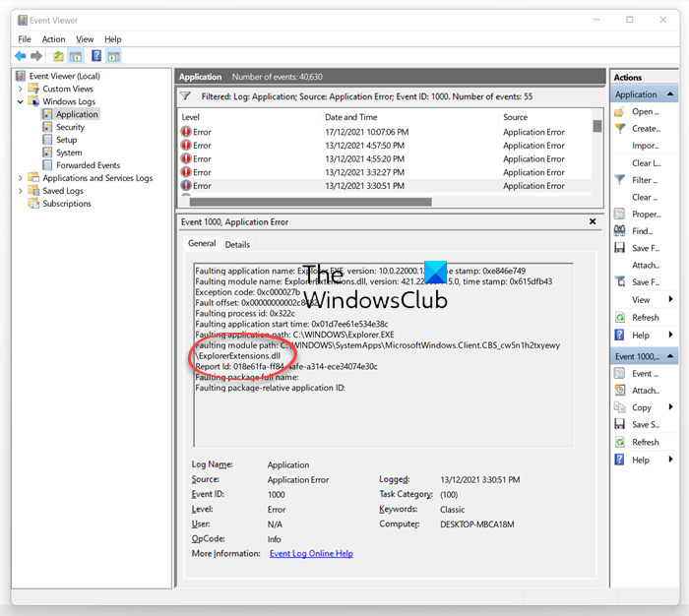This screenshot has width=689, height=616.
Task: Select Security log in tree
Action: 70,127
